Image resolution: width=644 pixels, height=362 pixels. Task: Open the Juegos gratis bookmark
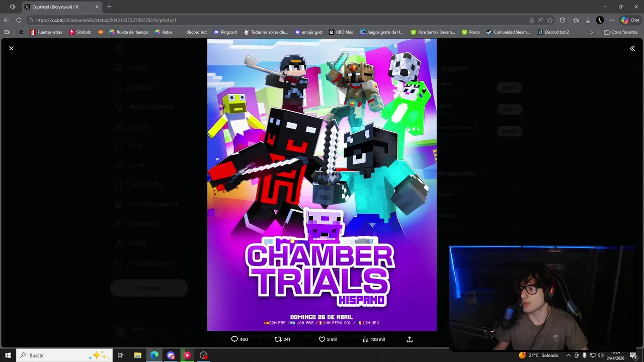pos(381,32)
